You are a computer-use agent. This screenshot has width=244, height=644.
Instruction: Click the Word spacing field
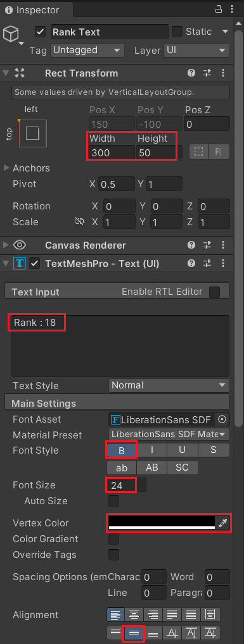click(217, 577)
